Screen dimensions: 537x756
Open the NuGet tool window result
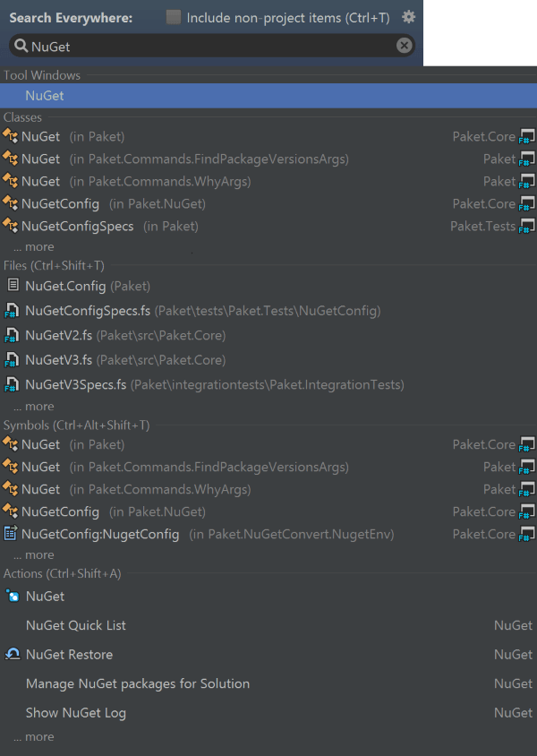pyautogui.click(x=45, y=95)
